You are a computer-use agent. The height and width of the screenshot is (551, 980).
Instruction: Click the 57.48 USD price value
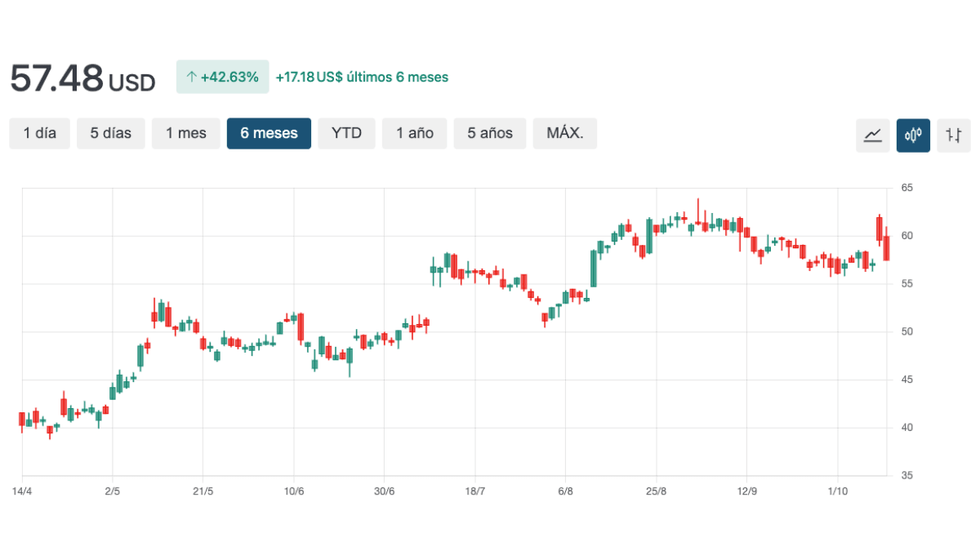tap(82, 78)
